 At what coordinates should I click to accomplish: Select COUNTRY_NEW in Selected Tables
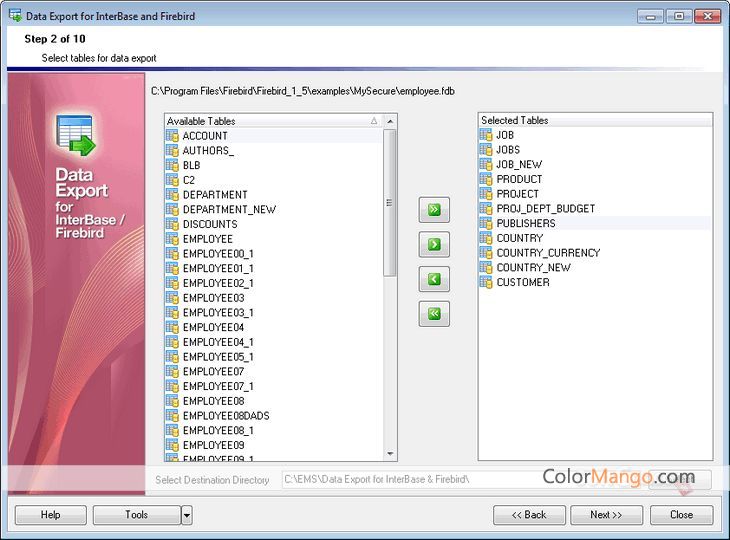click(x=534, y=268)
